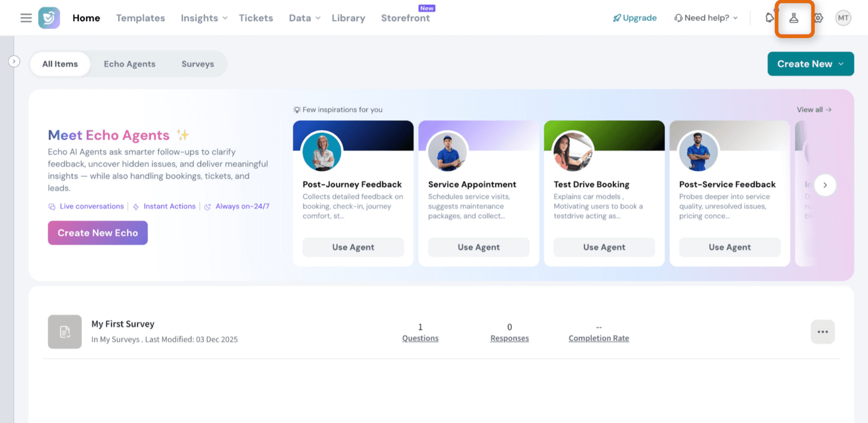This screenshot has width=868, height=423.
Task: Use the Test Drive Booking agent
Action: (x=604, y=247)
